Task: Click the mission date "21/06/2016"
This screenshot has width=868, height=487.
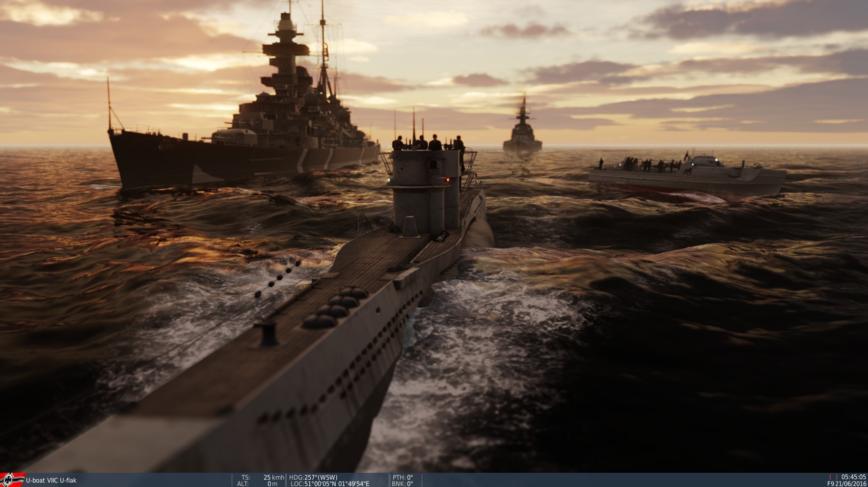Action: pos(852,484)
